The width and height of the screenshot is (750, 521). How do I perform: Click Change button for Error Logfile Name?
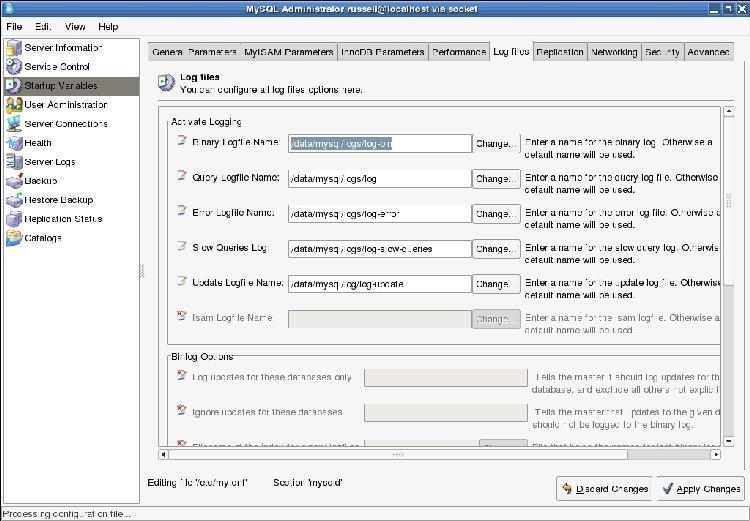[495, 214]
